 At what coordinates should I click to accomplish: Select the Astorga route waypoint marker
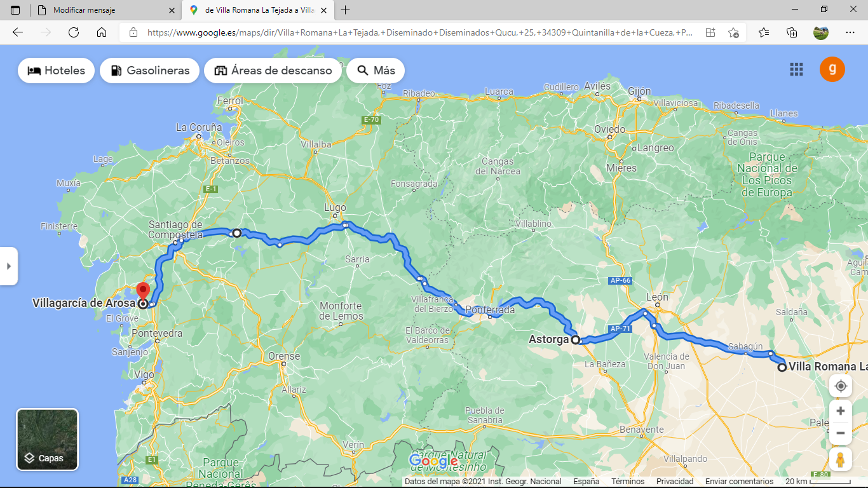coord(576,340)
